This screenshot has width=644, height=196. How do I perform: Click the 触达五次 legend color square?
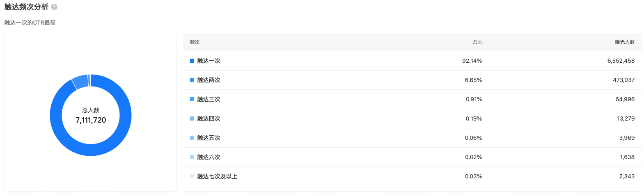pyautogui.click(x=192, y=138)
